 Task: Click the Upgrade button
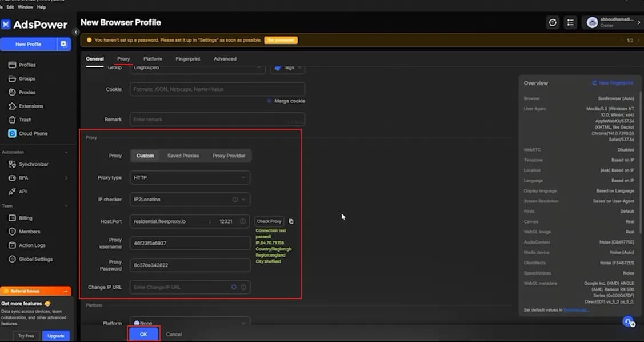point(56,336)
